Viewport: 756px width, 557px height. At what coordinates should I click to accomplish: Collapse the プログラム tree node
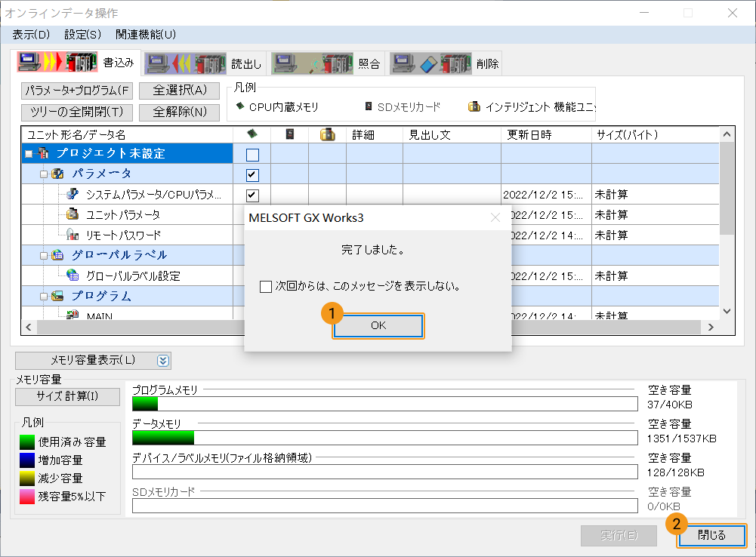(x=44, y=297)
